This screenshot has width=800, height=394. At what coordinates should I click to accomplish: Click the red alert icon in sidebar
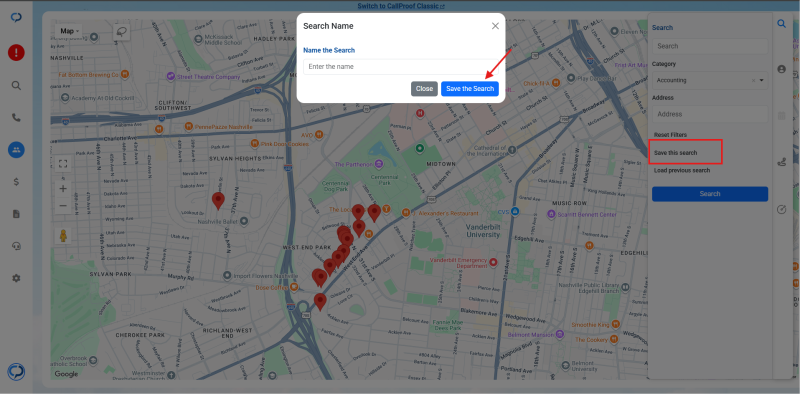(16, 53)
